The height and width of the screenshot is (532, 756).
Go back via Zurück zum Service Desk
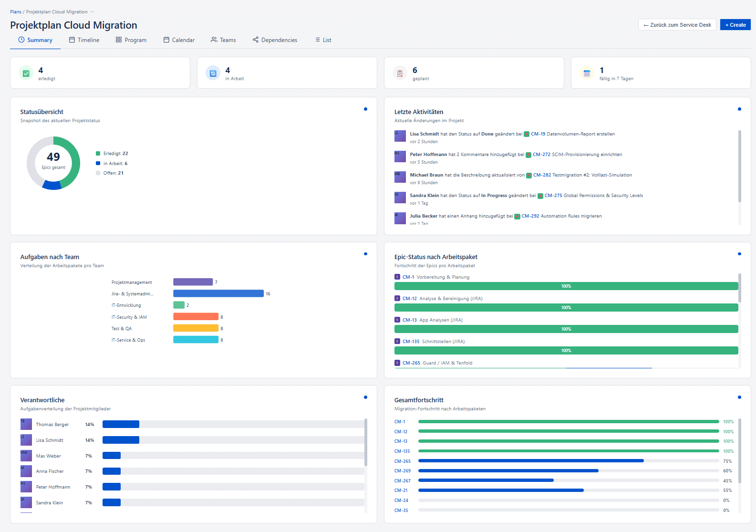[677, 25]
